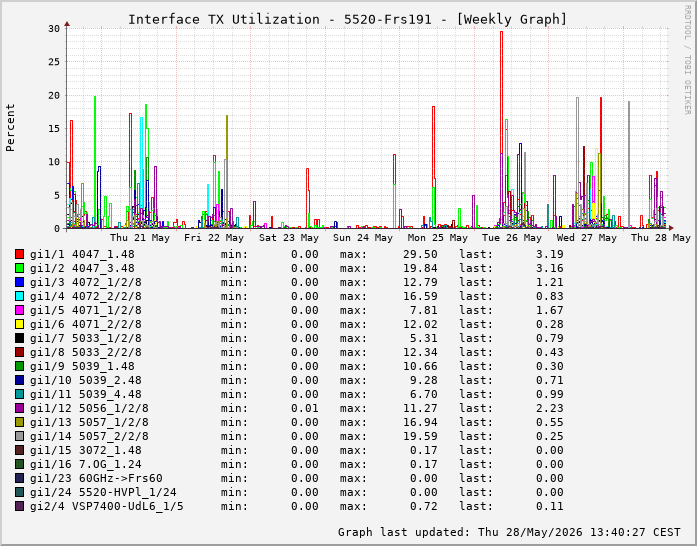Screen dimensions: 697x546
Task: Click the Graph last updated timestamp
Action: 509,532
